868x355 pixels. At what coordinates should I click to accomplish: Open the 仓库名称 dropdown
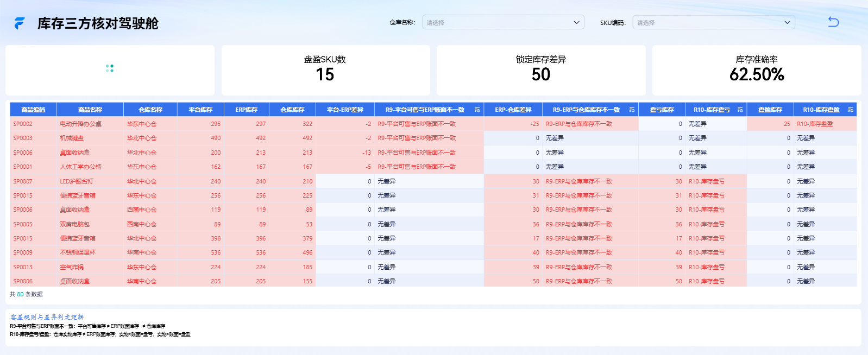[x=503, y=22]
